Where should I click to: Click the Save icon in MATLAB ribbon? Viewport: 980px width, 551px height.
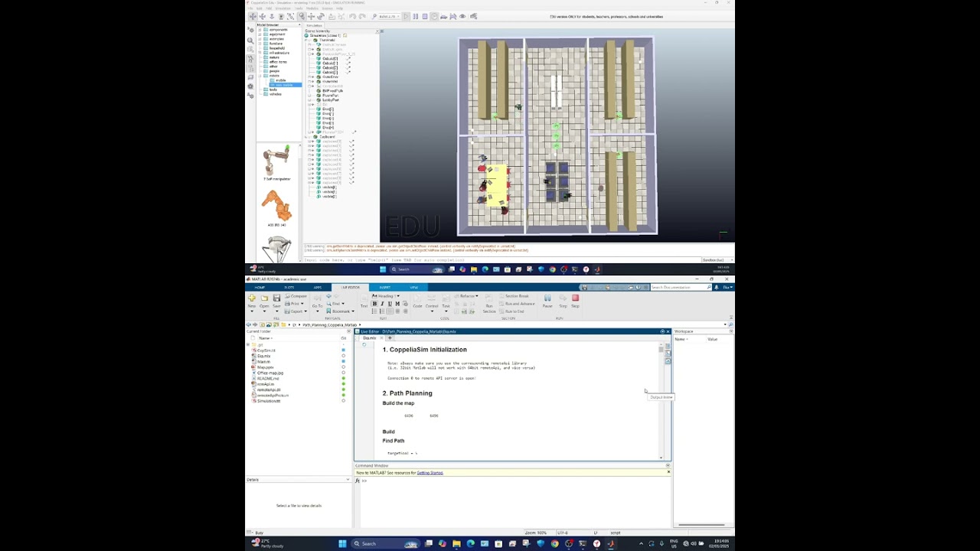276,298
